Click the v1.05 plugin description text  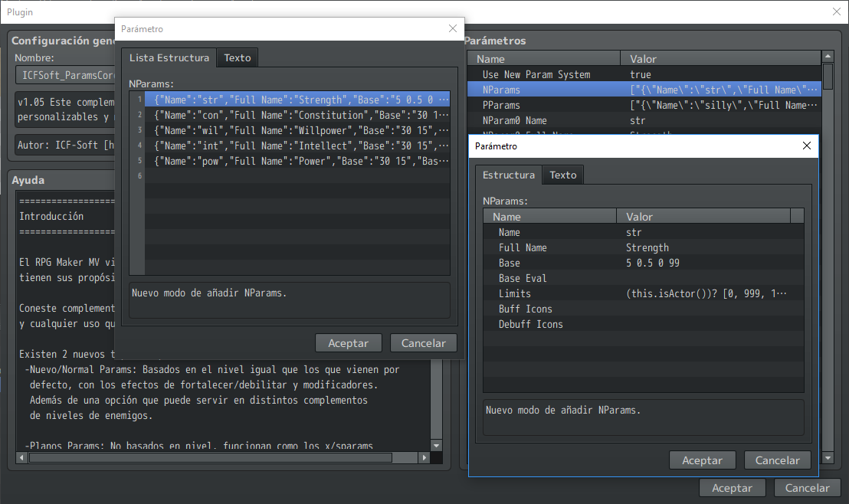click(66, 110)
